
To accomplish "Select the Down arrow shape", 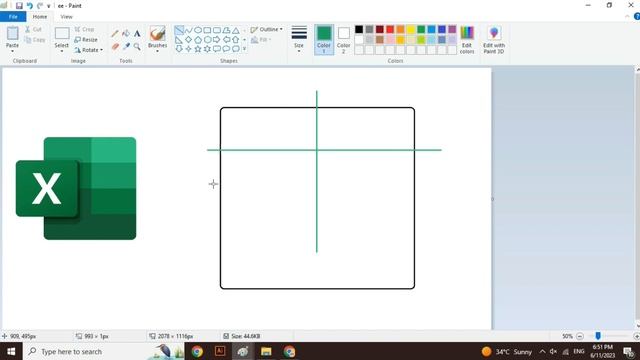I will click(x=179, y=49).
